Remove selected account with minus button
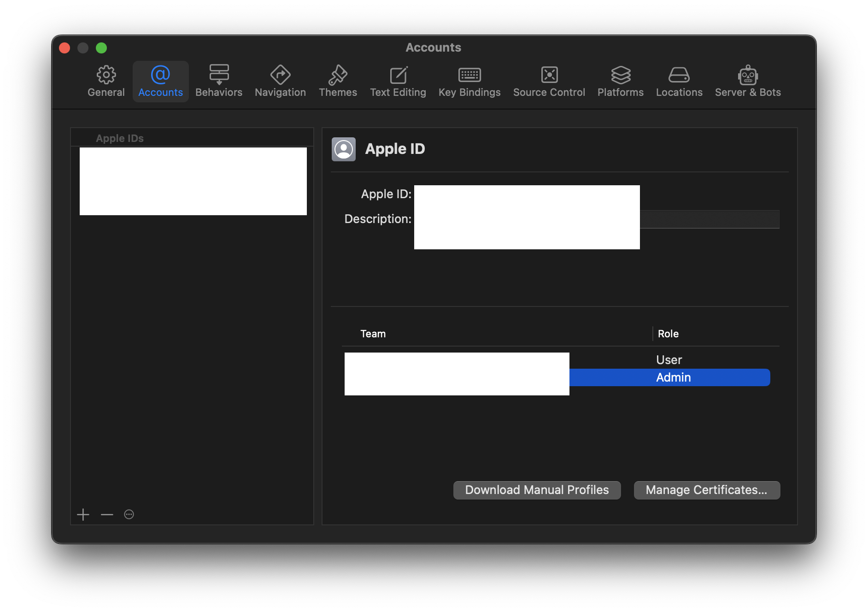This screenshot has height=612, width=868. [107, 514]
